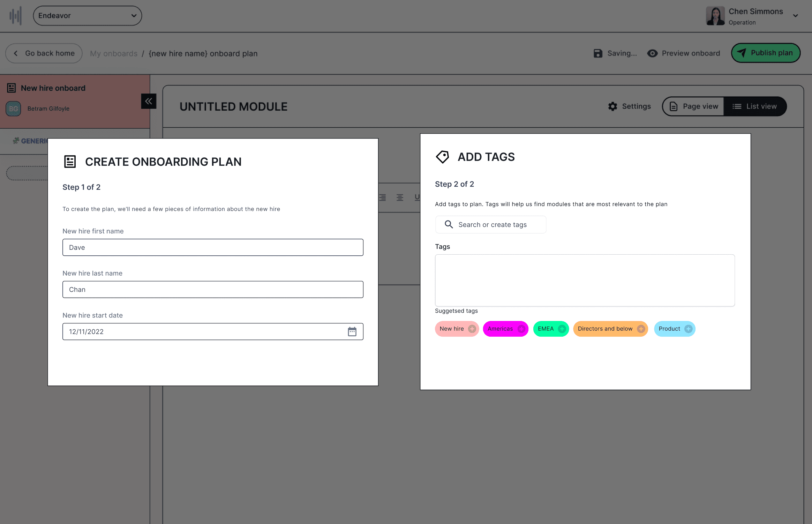Click the Settings gear icon

point(612,106)
